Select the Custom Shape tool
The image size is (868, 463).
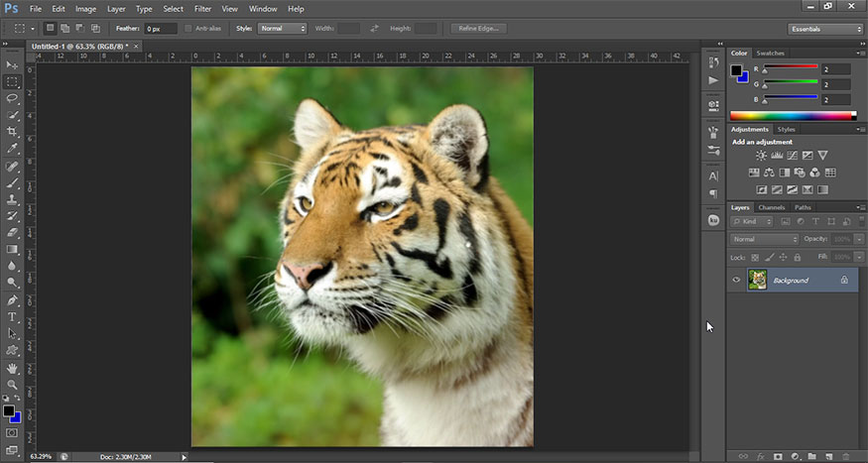point(12,350)
